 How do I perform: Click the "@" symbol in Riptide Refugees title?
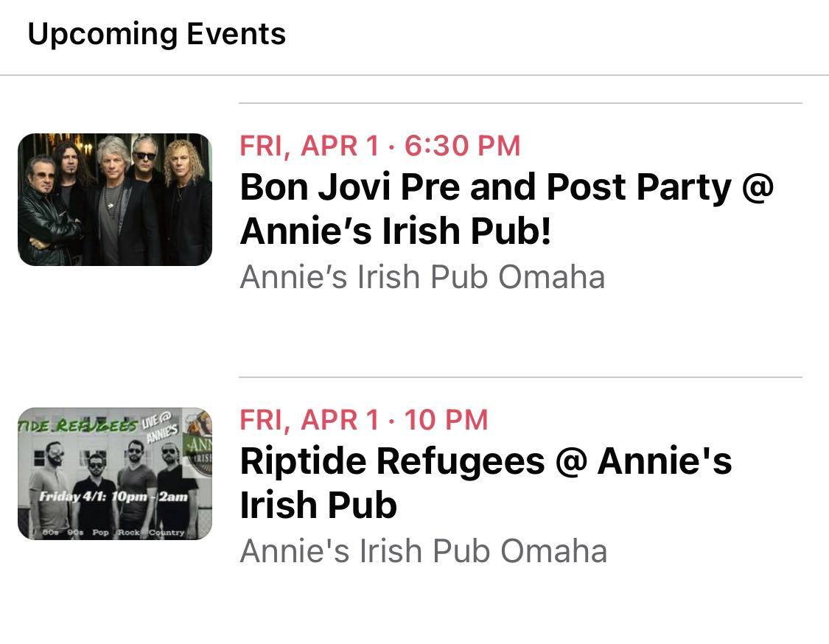(571, 462)
